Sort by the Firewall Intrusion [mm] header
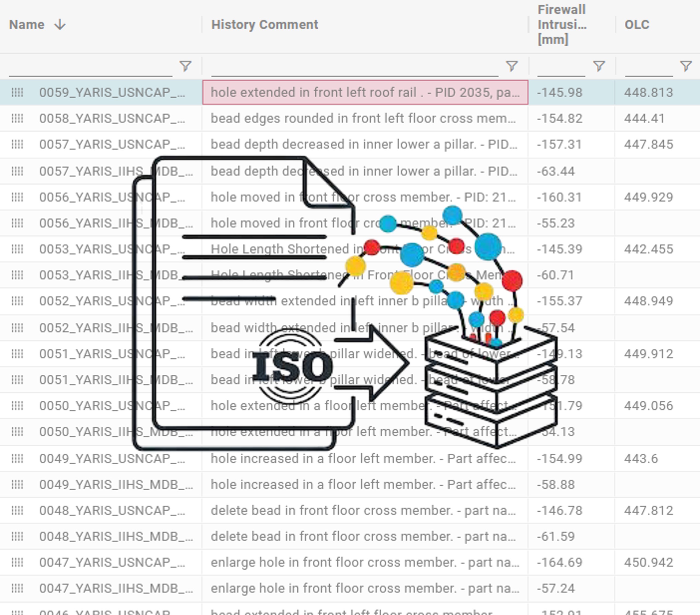Viewport: 700px width, 615px height. pos(562,25)
